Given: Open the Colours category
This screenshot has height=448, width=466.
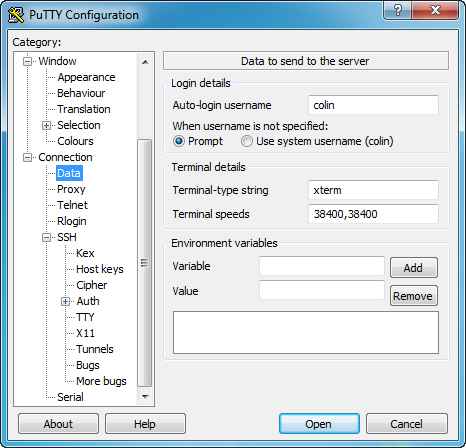Looking at the screenshot, I should (75, 141).
